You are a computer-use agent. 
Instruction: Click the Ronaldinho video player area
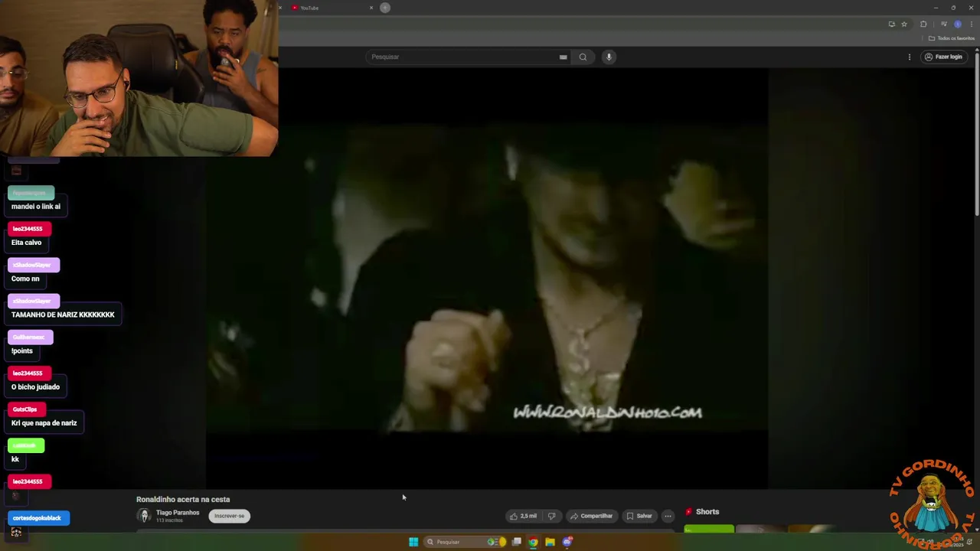coord(486,279)
